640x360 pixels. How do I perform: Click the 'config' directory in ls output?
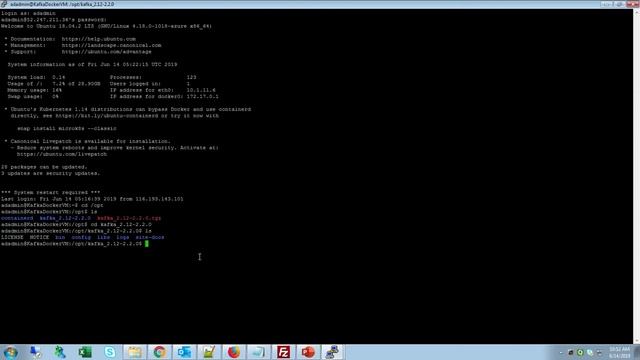pyautogui.click(x=81, y=237)
